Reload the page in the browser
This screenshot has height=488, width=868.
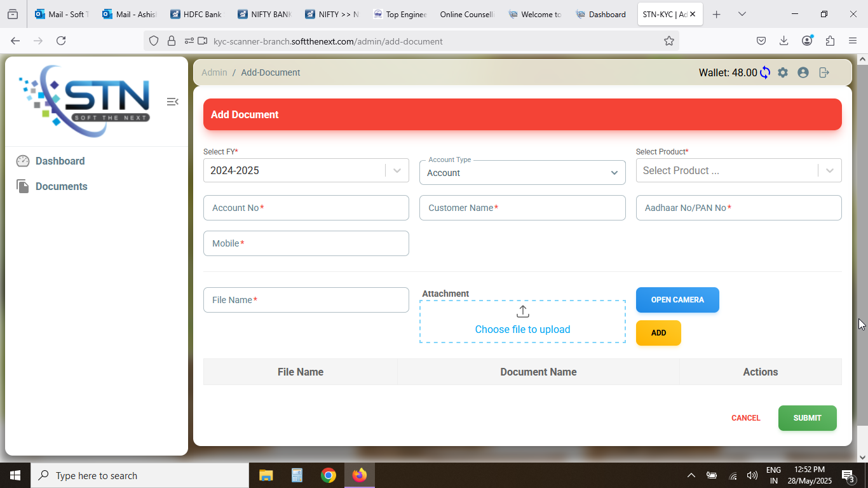61,41
